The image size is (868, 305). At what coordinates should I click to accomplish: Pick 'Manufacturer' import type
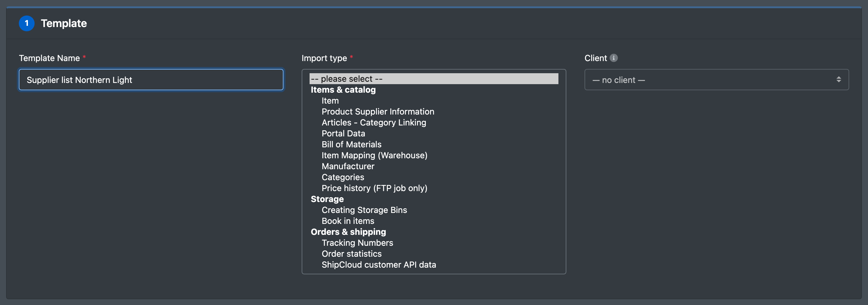point(434,166)
